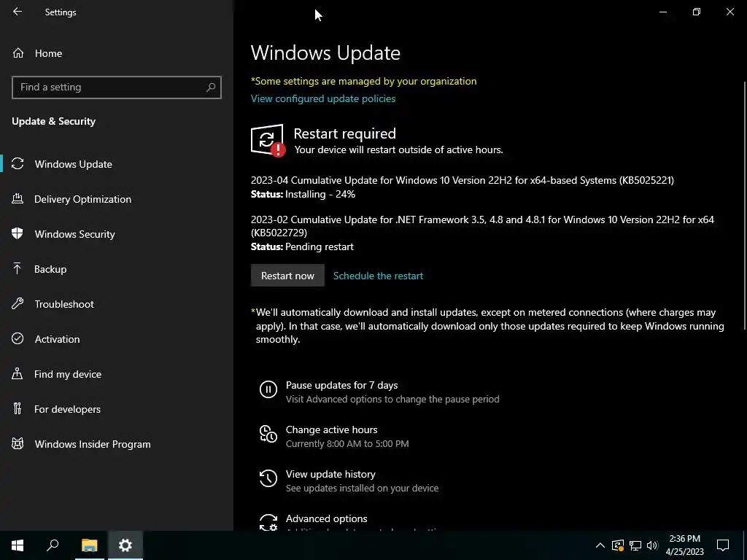Restore down the Settings window
The height and width of the screenshot is (560, 747).
click(697, 12)
